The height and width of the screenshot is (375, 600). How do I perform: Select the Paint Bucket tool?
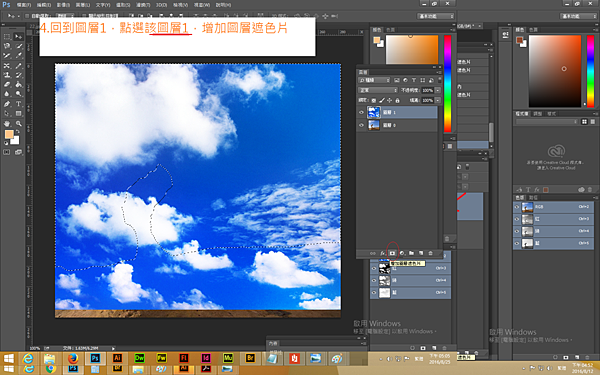pyautogui.click(x=18, y=85)
